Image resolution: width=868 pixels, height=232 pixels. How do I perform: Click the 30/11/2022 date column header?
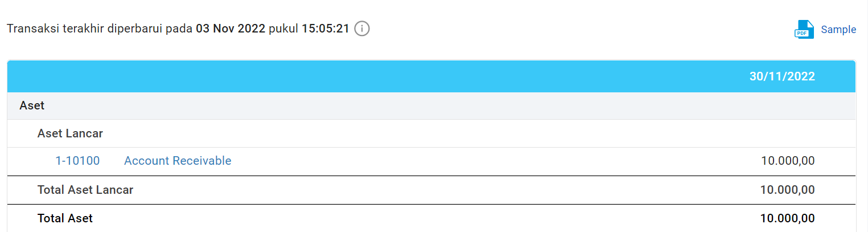click(x=781, y=76)
